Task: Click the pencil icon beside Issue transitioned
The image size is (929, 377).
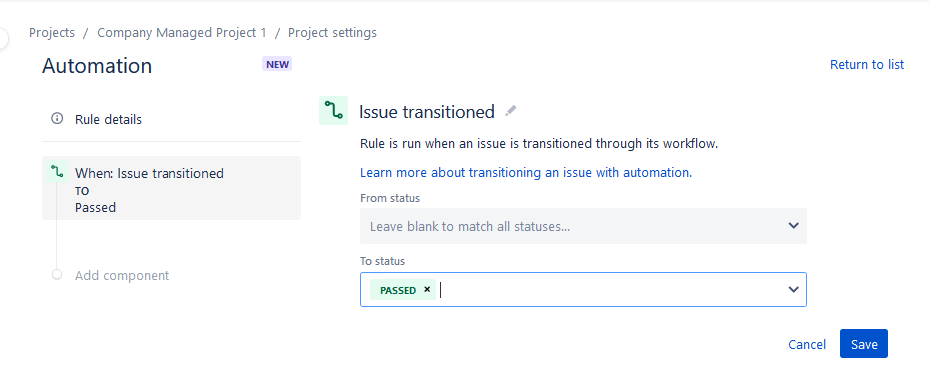Action: (511, 111)
